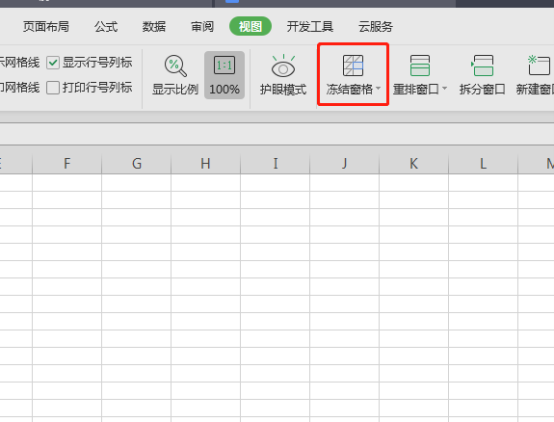Screen dimensions: 554x422
Task: Click the 新建窗口 new window icon
Action: (538, 65)
